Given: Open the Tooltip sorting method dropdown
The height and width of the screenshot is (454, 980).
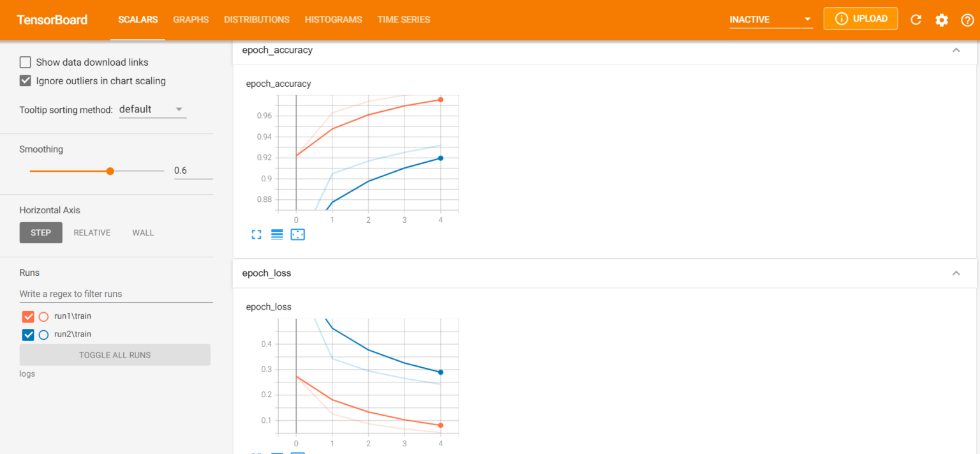Looking at the screenshot, I should click(x=152, y=109).
